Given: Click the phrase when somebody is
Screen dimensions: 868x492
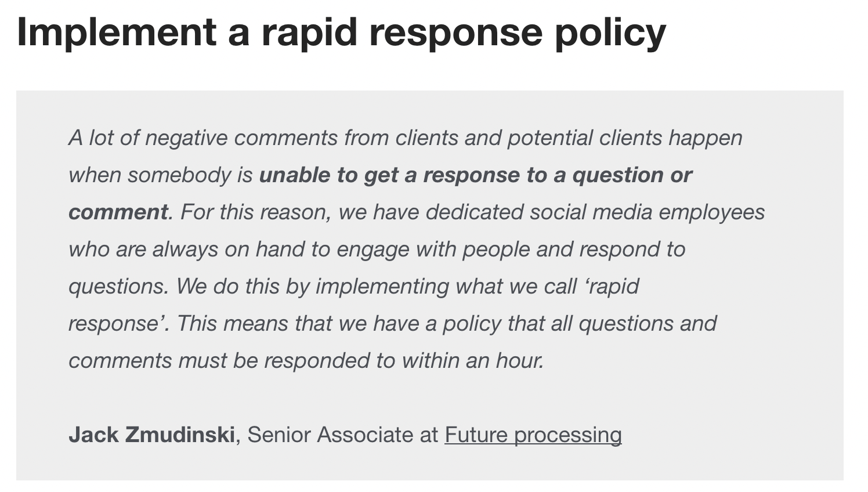Looking at the screenshot, I should point(160,175).
